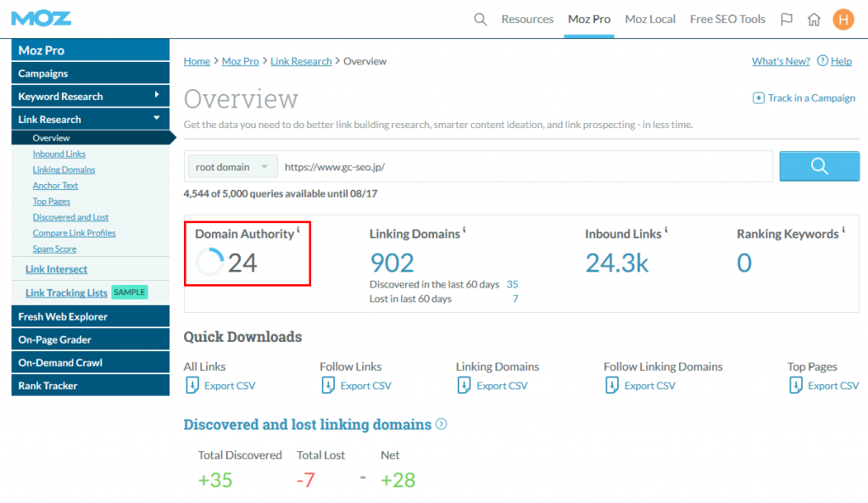Screen dimensions: 868x503
Task: Click the 35 discovered domains number
Action: 512,284
